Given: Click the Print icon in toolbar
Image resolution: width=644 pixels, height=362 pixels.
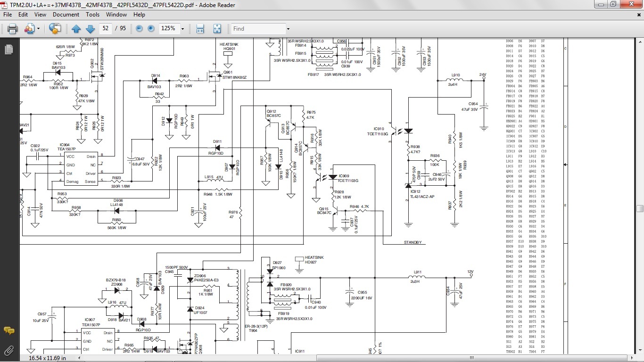Looking at the screenshot, I should tap(13, 29).
